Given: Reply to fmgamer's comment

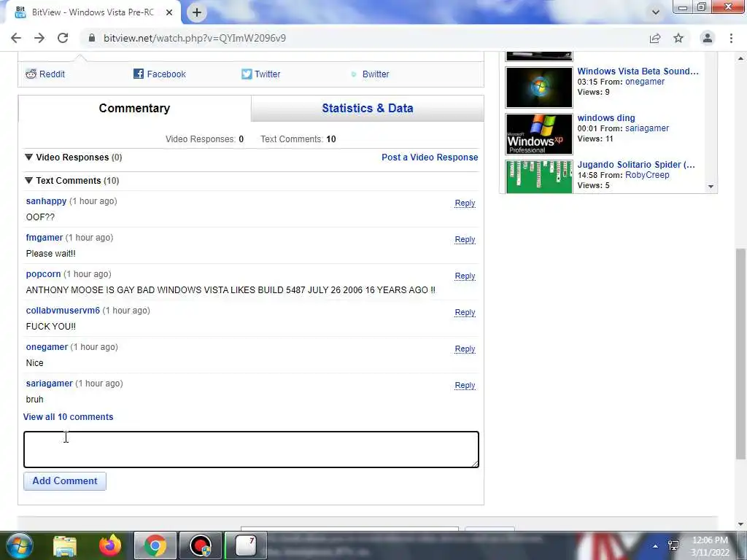Looking at the screenshot, I should point(465,239).
